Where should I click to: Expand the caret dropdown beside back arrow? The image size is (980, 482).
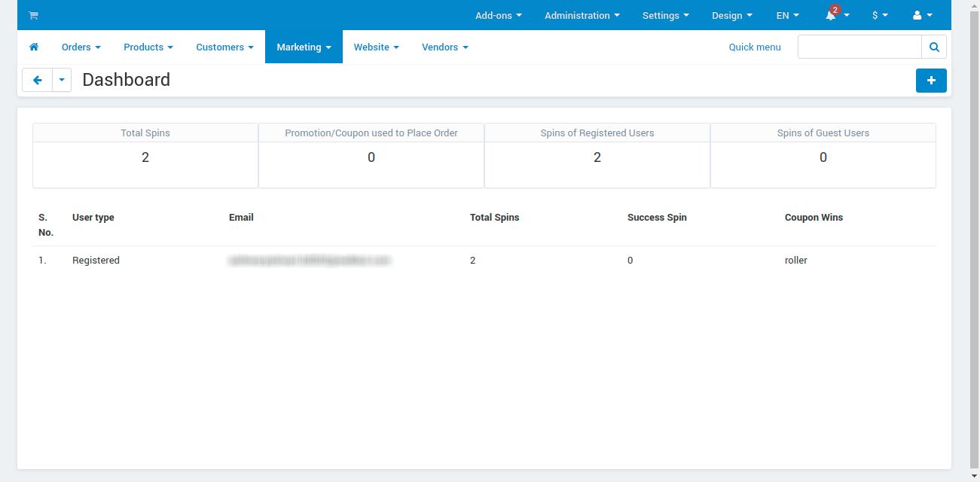[x=62, y=80]
